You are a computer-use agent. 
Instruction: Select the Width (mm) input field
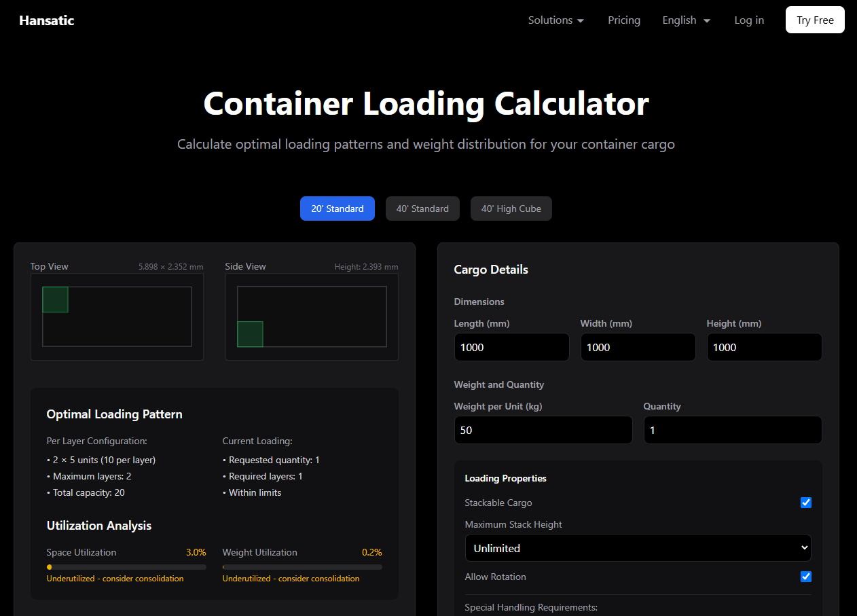[638, 347]
